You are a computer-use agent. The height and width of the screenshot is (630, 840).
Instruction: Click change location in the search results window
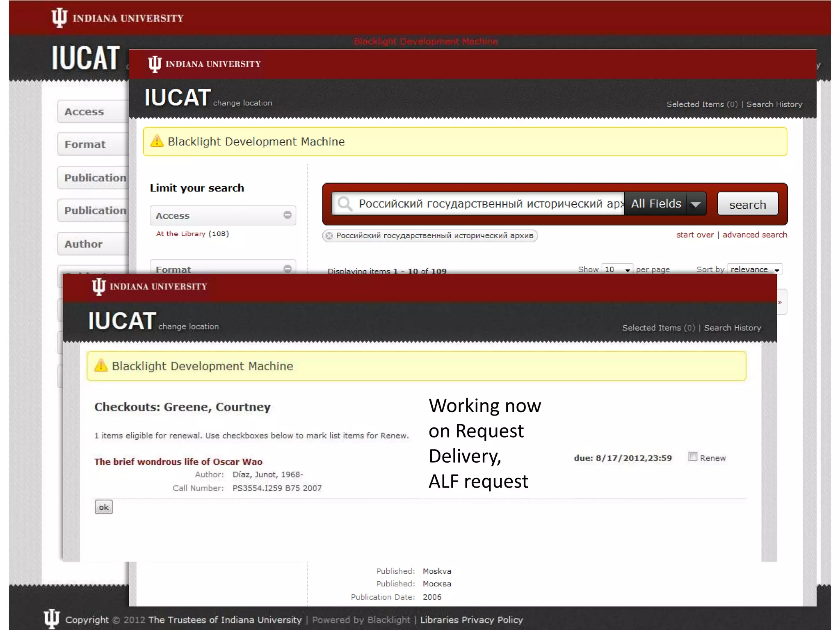242,103
